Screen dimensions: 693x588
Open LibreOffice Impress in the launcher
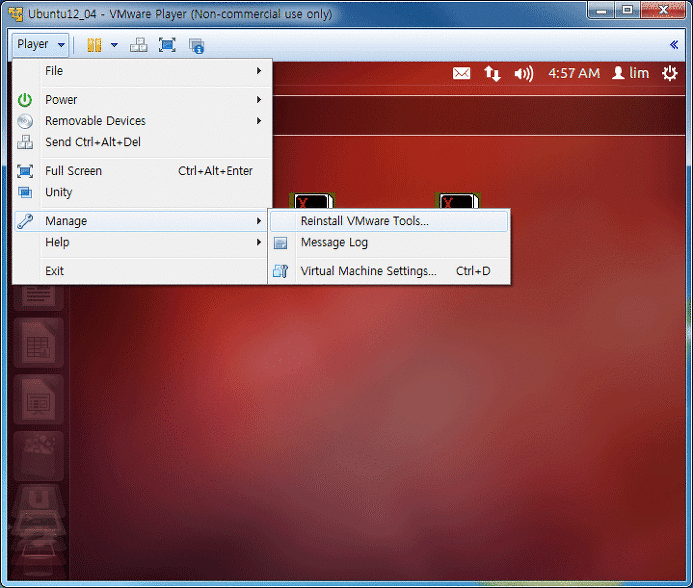pyautogui.click(x=38, y=400)
